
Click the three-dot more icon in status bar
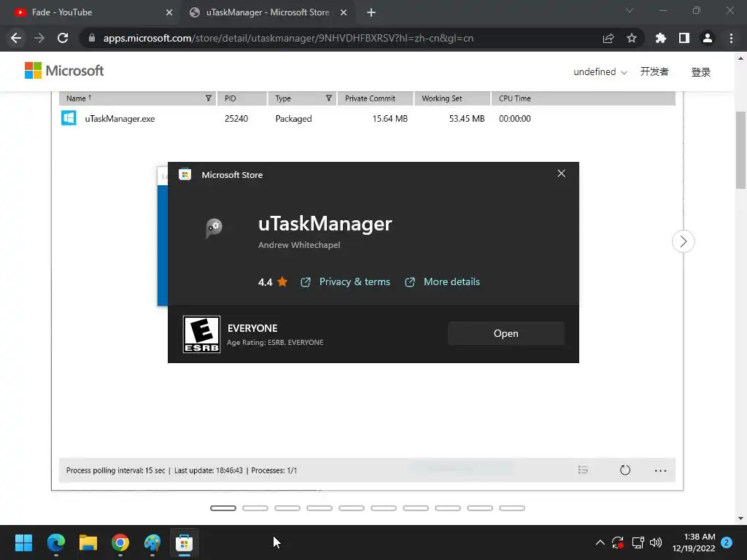click(x=660, y=470)
